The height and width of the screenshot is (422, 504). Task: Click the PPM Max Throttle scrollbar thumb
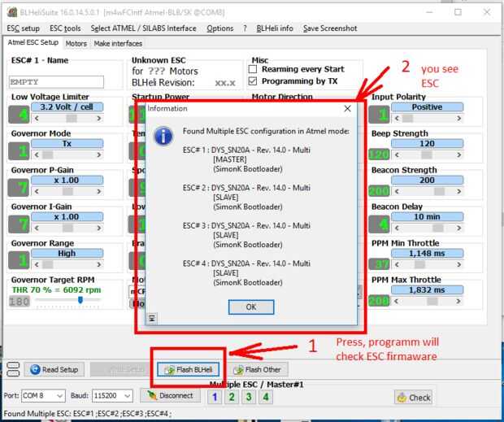coord(432,302)
